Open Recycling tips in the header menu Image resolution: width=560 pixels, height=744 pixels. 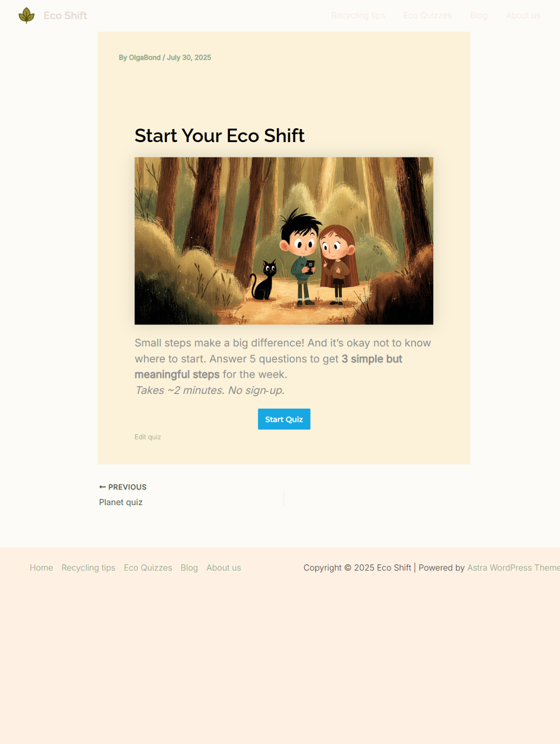358,16
